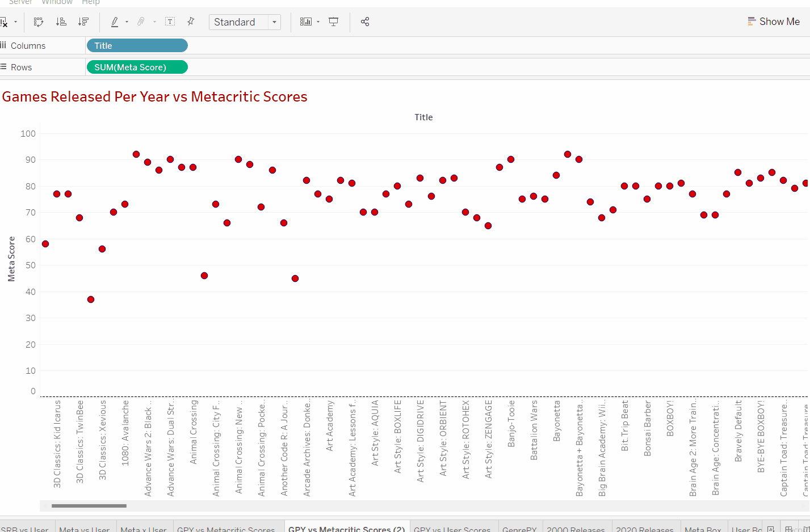Click the Sort Ascending toolbar icon

coord(61,22)
